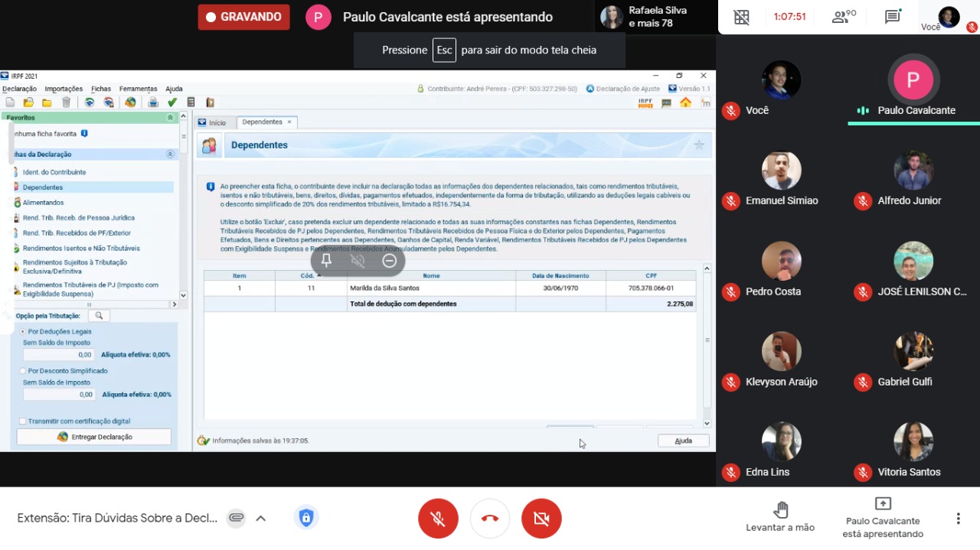The height and width of the screenshot is (550, 980).
Task: Click the pin icon on video overlay
Action: point(326,261)
